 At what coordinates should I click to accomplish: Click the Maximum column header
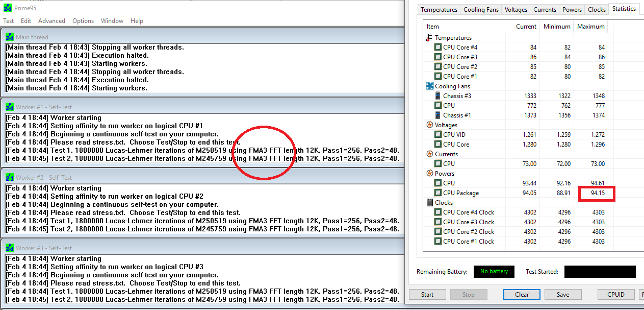590,27
